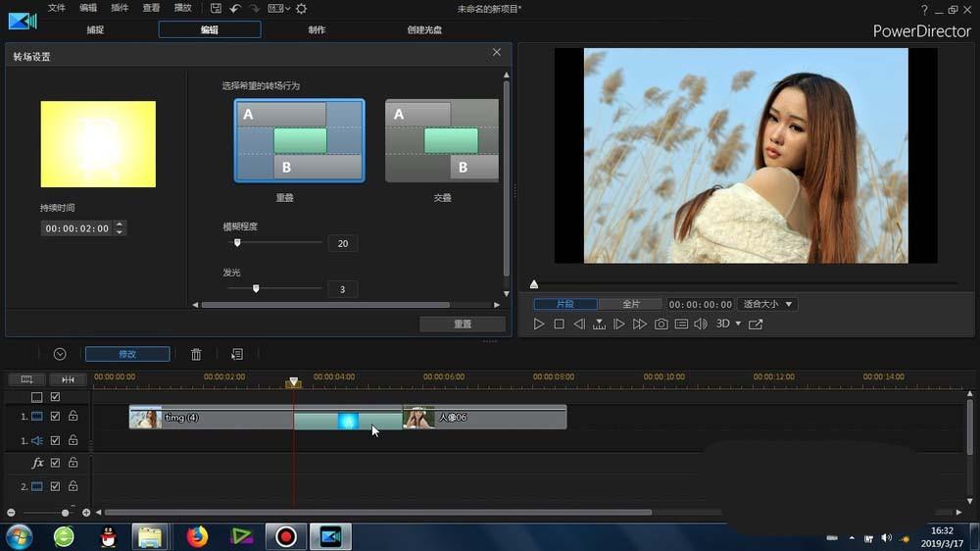Open the 文件 menu
980x551 pixels.
point(57,8)
